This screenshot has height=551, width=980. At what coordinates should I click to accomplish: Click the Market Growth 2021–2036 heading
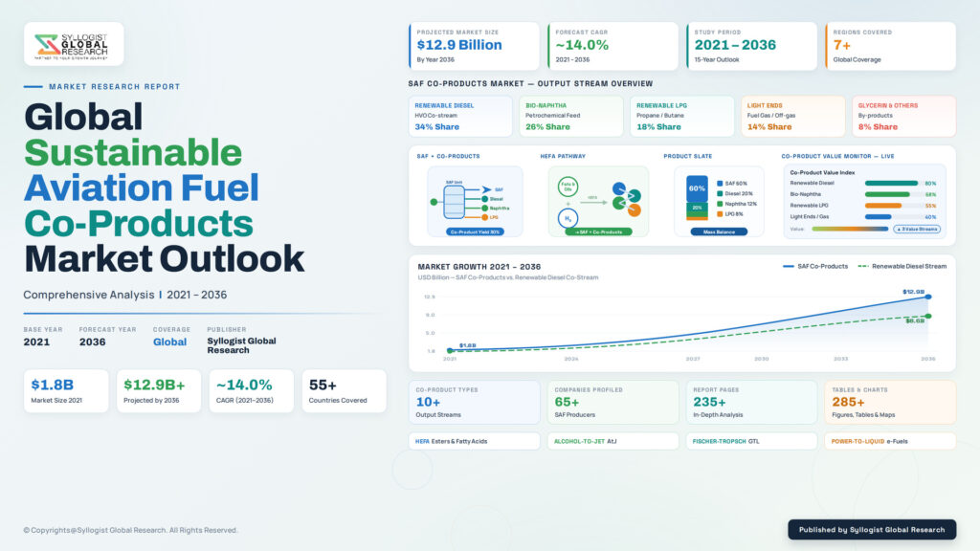pyautogui.click(x=479, y=267)
